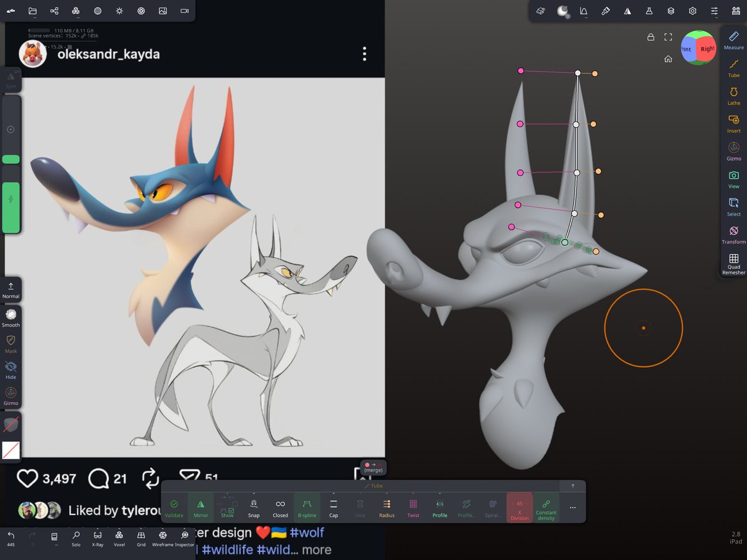Screen dimensions: 747x560
Task: Select the Mask shortcut tool
Action: pyautogui.click(x=11, y=344)
